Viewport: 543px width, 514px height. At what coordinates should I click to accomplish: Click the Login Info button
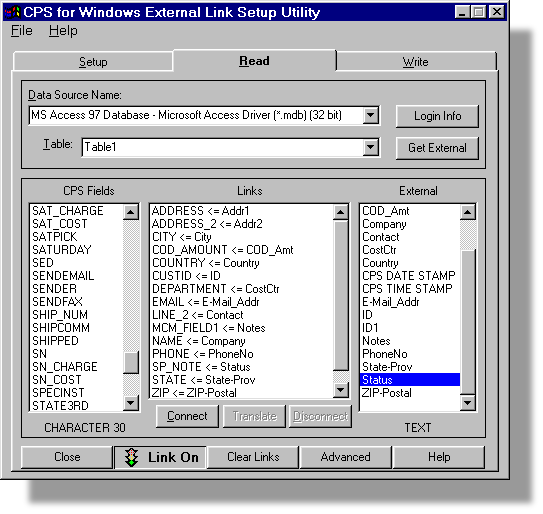pyautogui.click(x=437, y=116)
